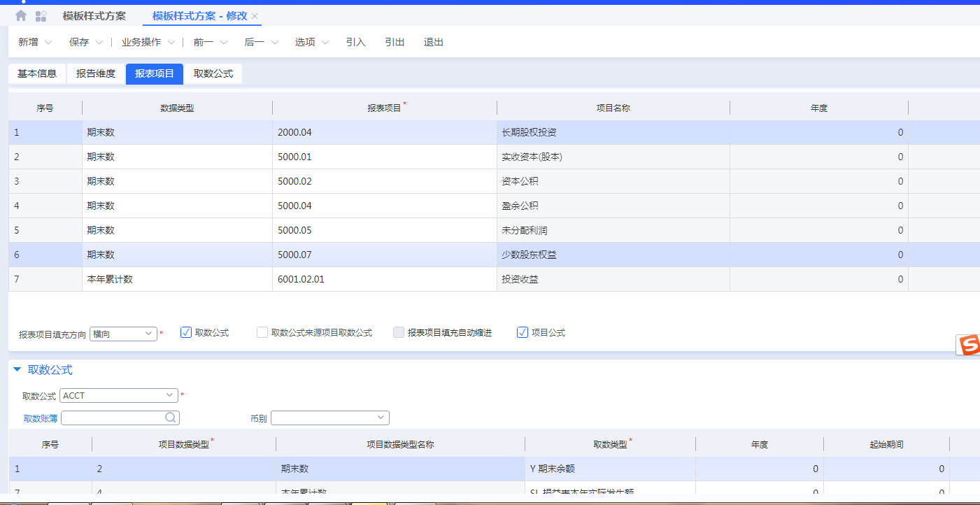Viewport: 980px width, 505px height.
Task: Click the Sogou input method icon
Action: (969, 344)
